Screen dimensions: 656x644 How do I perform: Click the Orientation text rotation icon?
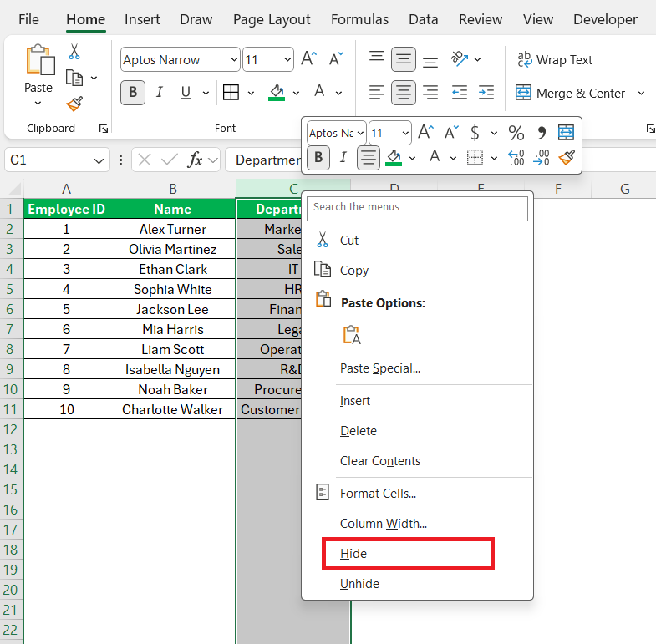pos(460,59)
